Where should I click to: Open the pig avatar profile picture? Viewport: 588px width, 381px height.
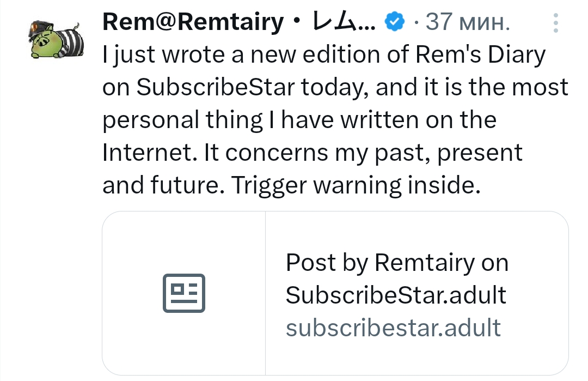[57, 40]
